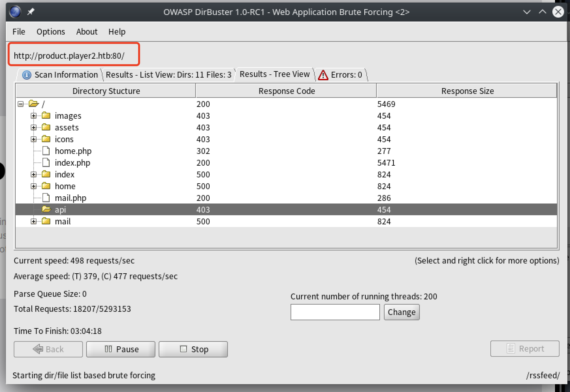Switch to Scan Information tab
This screenshot has width=570, height=392.
[60, 75]
